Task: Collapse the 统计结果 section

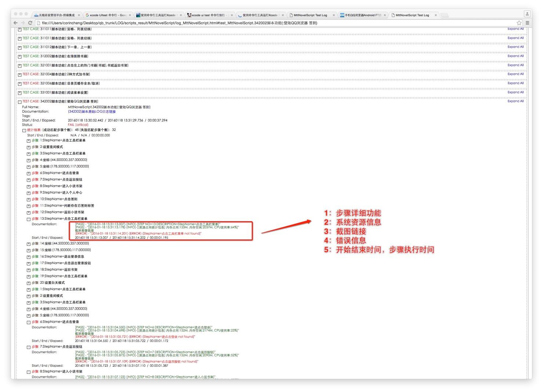Action: pyautogui.click(x=24, y=130)
